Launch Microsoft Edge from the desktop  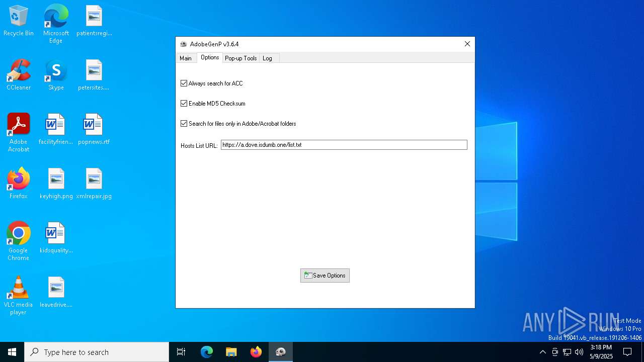tap(56, 24)
